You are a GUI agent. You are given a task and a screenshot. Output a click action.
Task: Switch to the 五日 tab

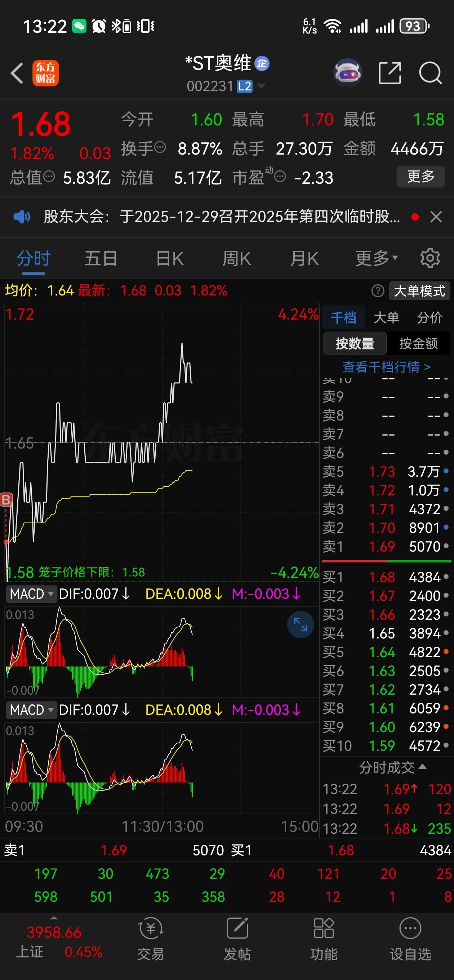tap(101, 258)
